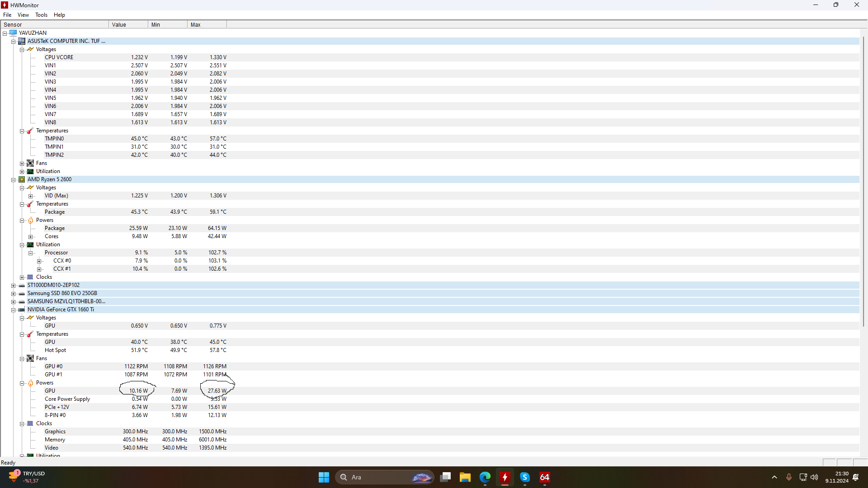Click the taskbar search box
868x488 pixels.
pos(385,477)
